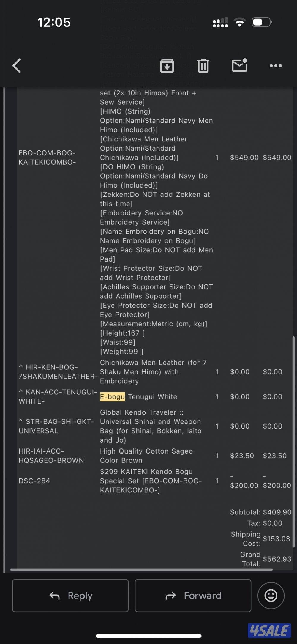Viewport: 297px width, 644px height.
Task: Tap the HIR-IAI-ACC-HQSAGEO-BROWN product code
Action: (51, 456)
